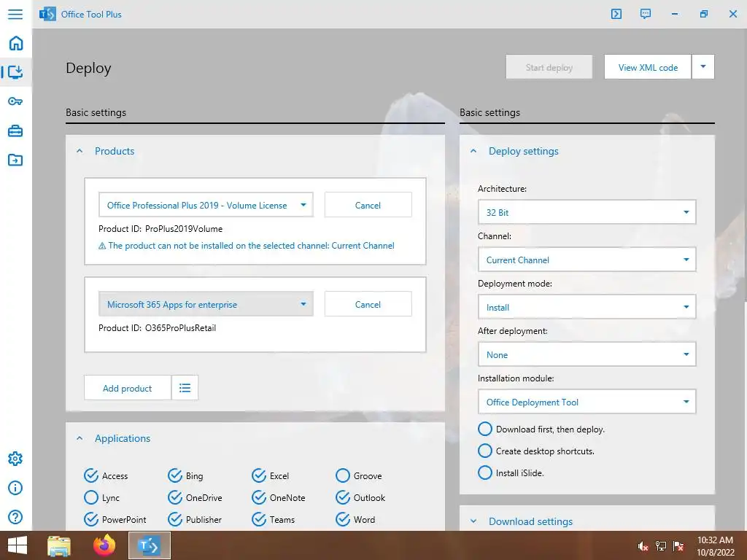Click the muted volume tray icon
747x560 pixels.
[643, 546]
